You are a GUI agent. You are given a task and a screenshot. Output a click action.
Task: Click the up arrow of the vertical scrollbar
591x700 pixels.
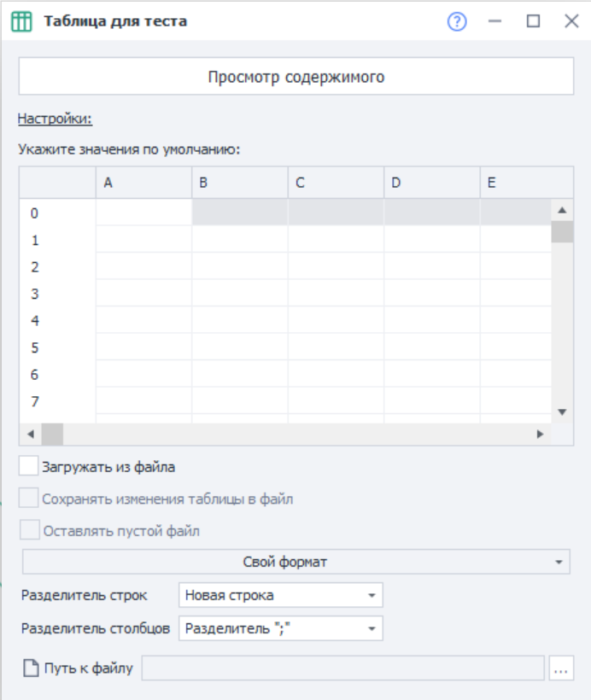(560, 211)
